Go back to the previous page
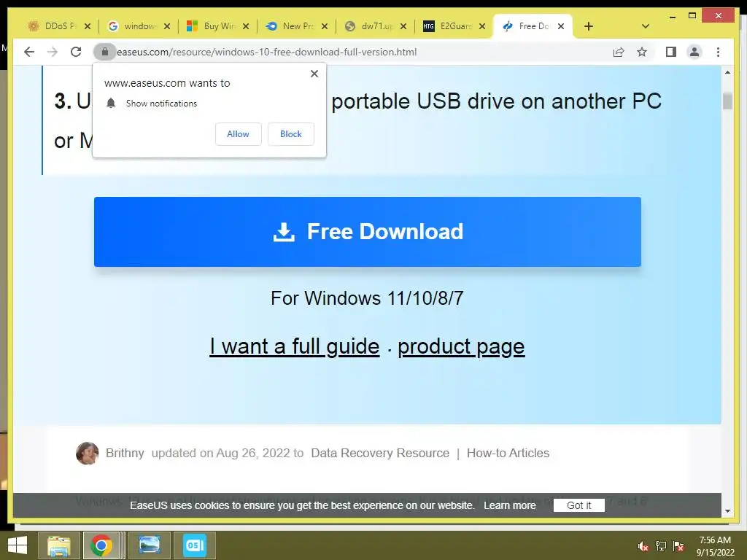The height and width of the screenshot is (560, 747). [29, 52]
